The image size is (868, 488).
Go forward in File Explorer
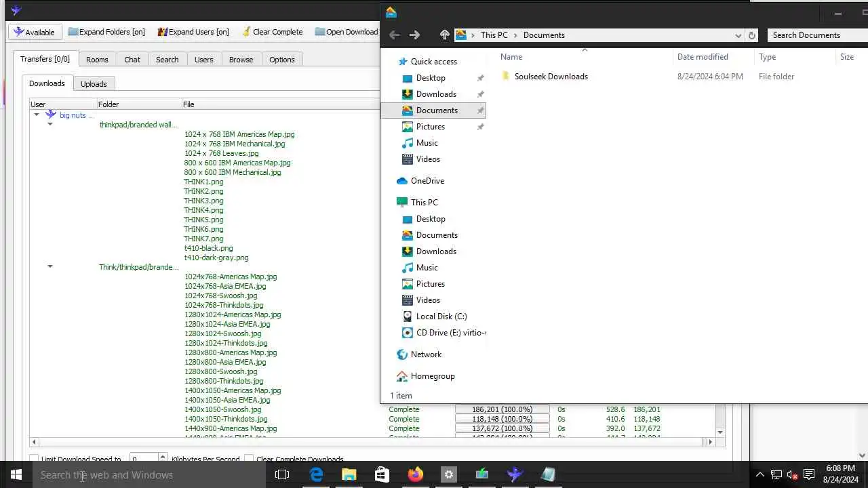(414, 35)
